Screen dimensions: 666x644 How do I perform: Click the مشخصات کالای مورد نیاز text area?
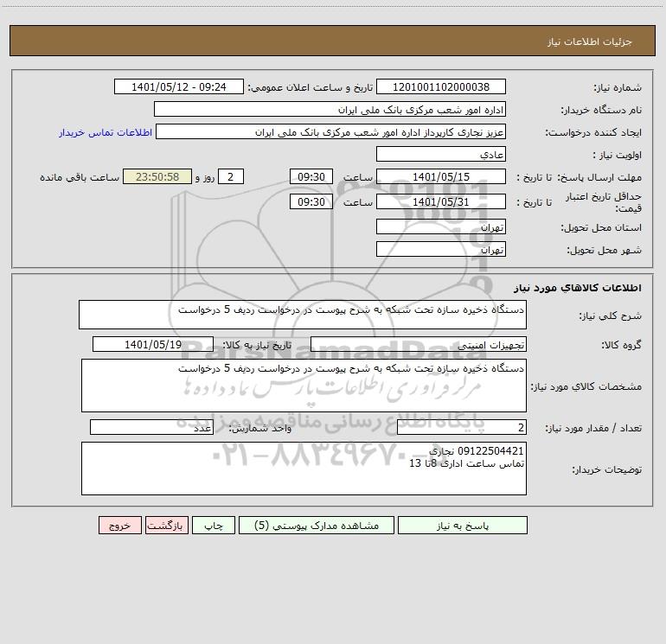pyautogui.click(x=304, y=386)
